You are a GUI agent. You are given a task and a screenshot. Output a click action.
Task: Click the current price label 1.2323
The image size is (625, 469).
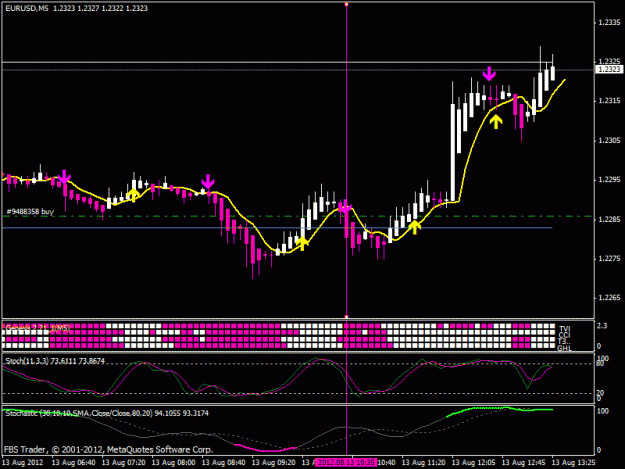(x=609, y=69)
